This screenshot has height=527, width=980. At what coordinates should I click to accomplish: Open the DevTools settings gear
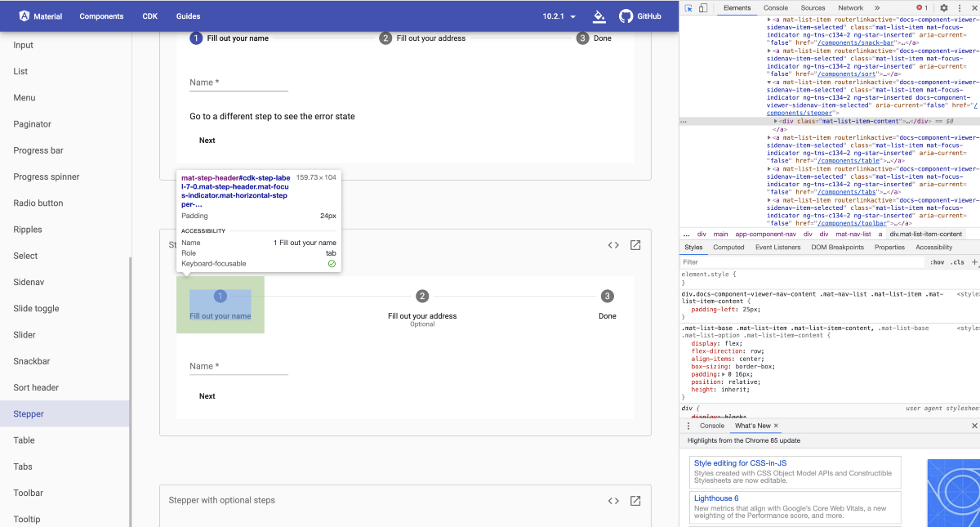pos(944,7)
